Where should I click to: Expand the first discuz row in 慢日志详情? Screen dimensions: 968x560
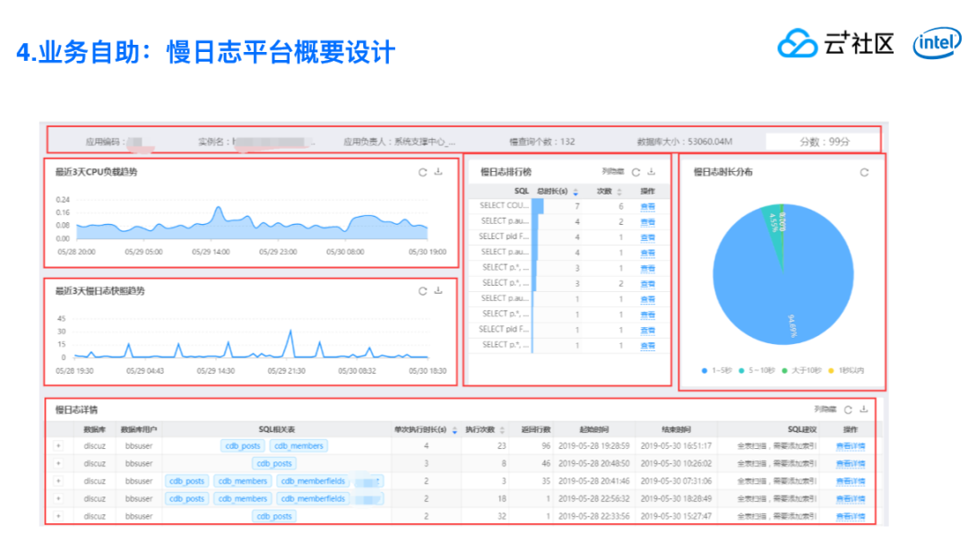point(58,445)
